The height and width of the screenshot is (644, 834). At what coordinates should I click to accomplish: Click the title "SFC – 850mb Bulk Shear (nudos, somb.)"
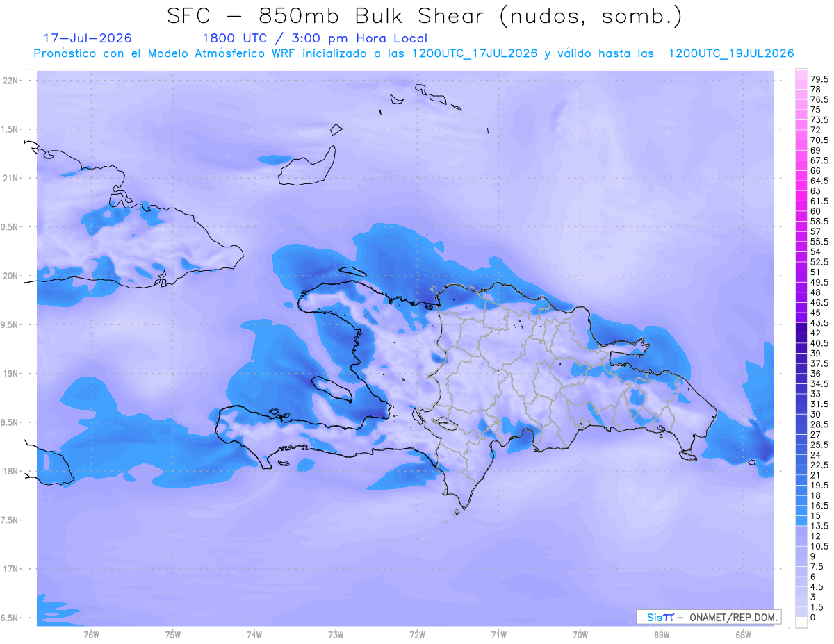point(425,16)
